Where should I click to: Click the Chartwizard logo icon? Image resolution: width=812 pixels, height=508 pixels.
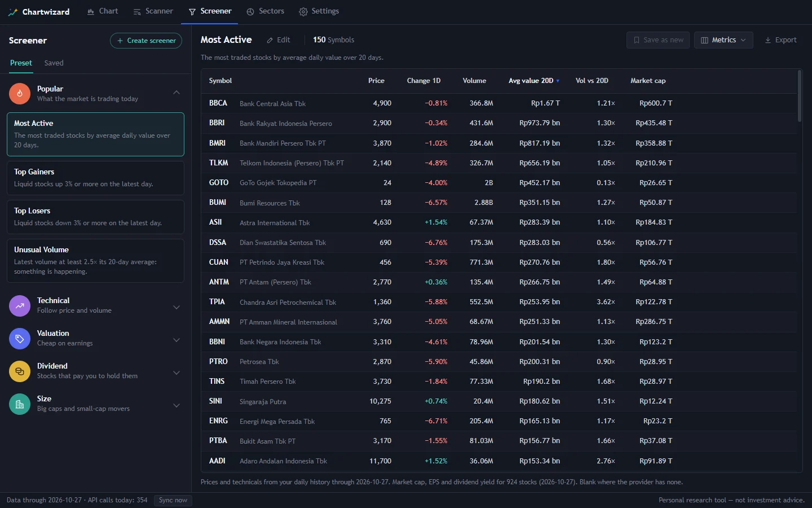(x=13, y=12)
